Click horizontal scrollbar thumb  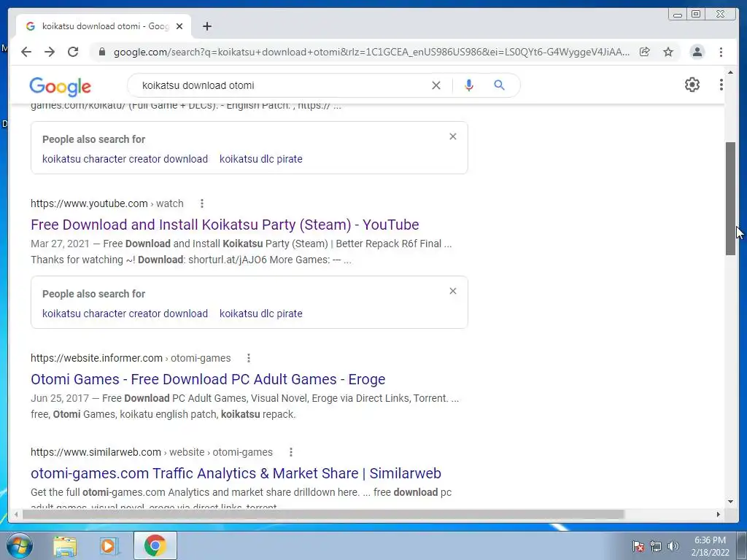[323, 514]
